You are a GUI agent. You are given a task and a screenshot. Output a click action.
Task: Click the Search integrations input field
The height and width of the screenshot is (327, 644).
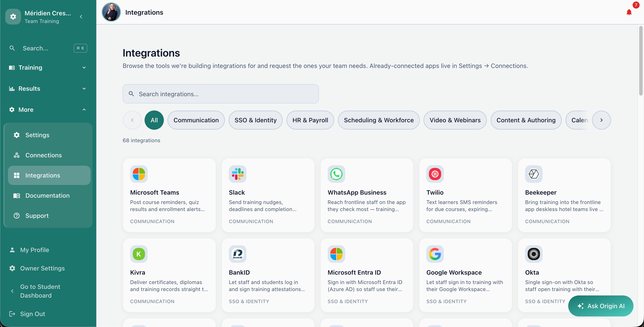[221, 94]
